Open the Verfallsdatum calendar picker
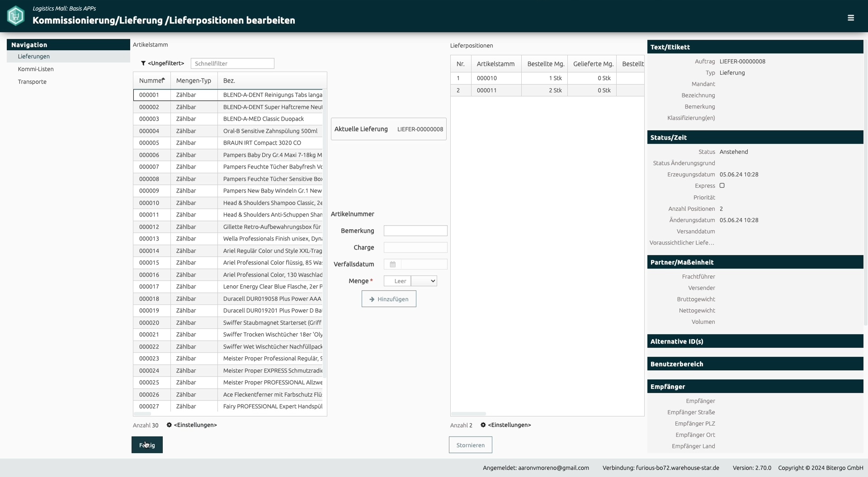The height and width of the screenshot is (477, 868). [x=392, y=264]
